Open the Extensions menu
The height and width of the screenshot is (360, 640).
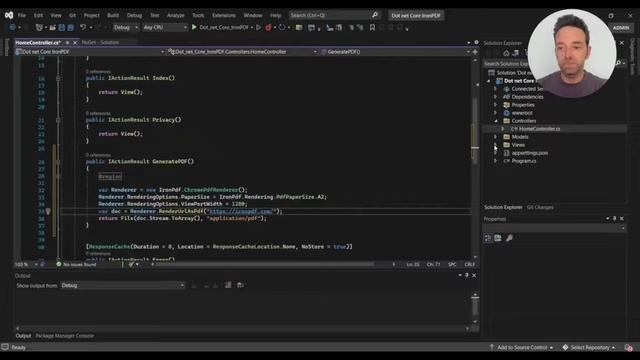[224, 15]
